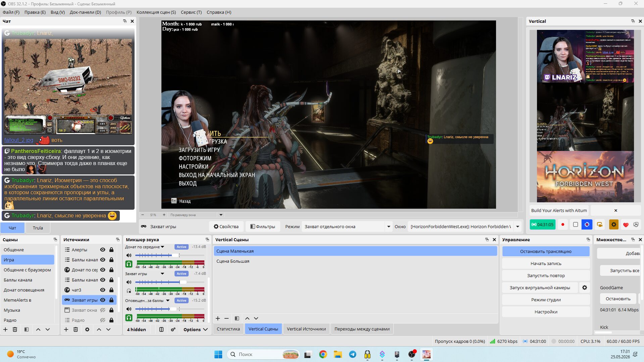644x362 pixels.
Task: Expand the mixer Options dropdown
Action: 195,329
